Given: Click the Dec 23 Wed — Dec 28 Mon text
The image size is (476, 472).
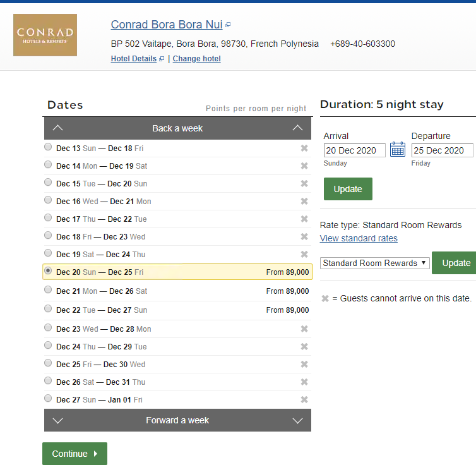Looking at the screenshot, I should coord(104,329).
